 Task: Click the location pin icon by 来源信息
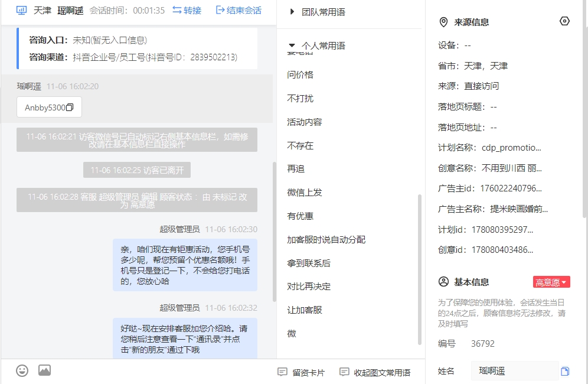pyautogui.click(x=443, y=22)
